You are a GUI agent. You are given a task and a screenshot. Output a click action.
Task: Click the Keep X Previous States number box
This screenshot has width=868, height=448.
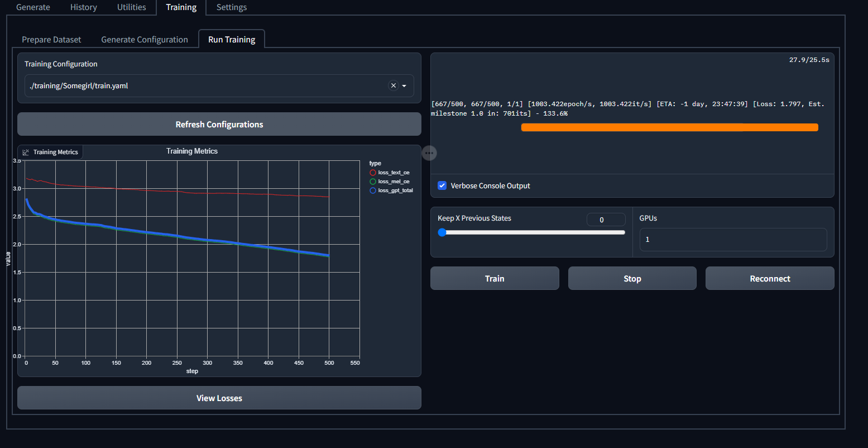(x=606, y=220)
